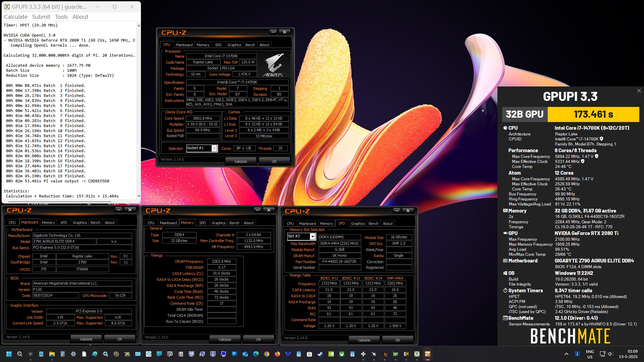Open the clock showing 01:09
This screenshot has height=362, width=644.
[628, 354]
